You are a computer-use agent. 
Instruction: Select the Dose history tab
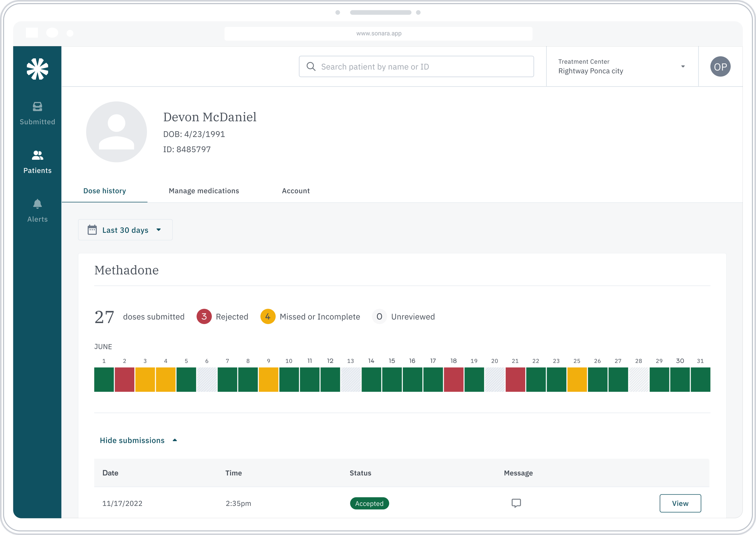(x=104, y=191)
